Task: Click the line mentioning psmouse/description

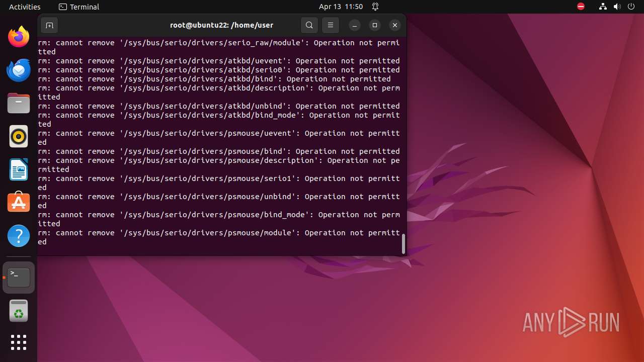Action: point(219,165)
